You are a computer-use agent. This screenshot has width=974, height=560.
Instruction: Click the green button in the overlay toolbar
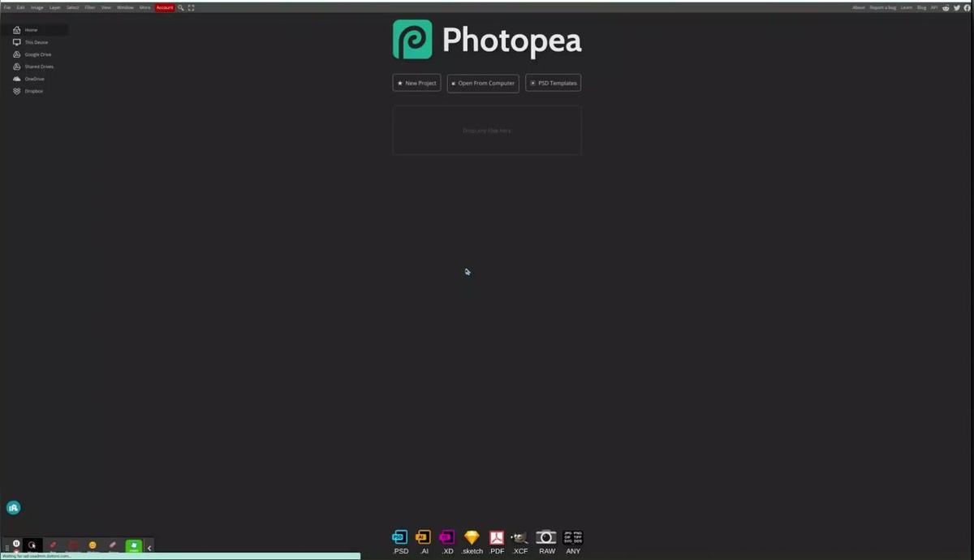pyautogui.click(x=134, y=546)
